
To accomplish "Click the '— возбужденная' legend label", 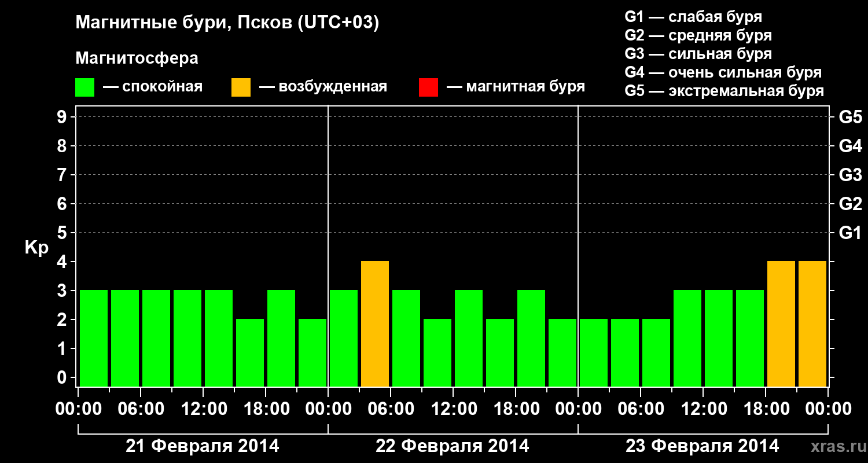I will tap(323, 87).
